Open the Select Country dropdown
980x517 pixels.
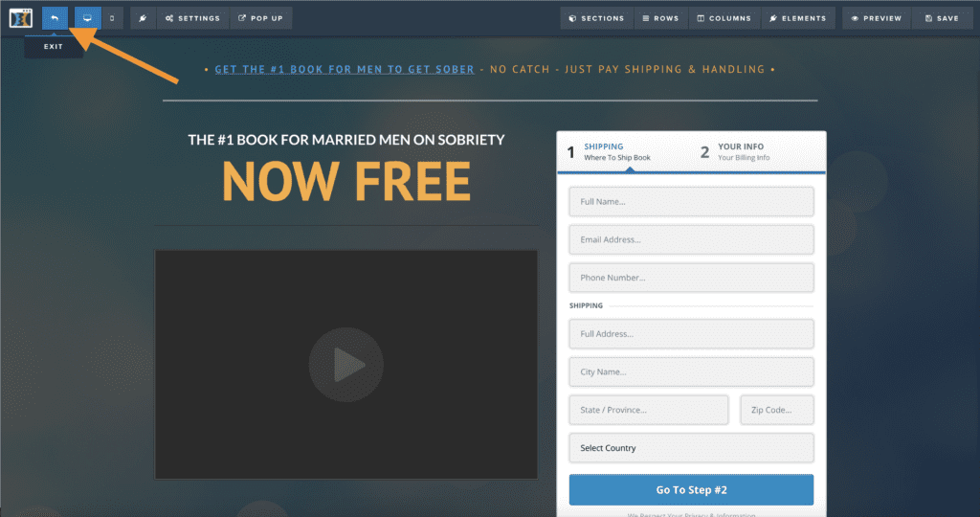[x=691, y=448]
